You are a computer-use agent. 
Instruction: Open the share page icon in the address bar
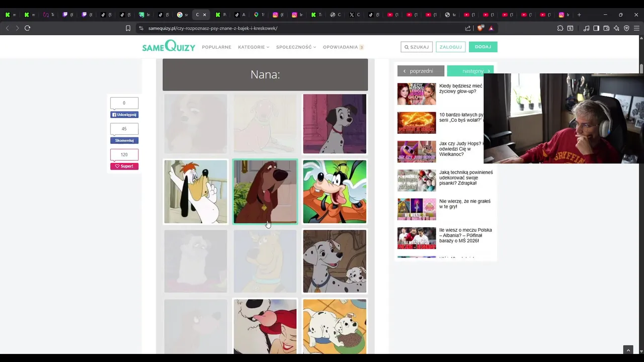(x=468, y=28)
